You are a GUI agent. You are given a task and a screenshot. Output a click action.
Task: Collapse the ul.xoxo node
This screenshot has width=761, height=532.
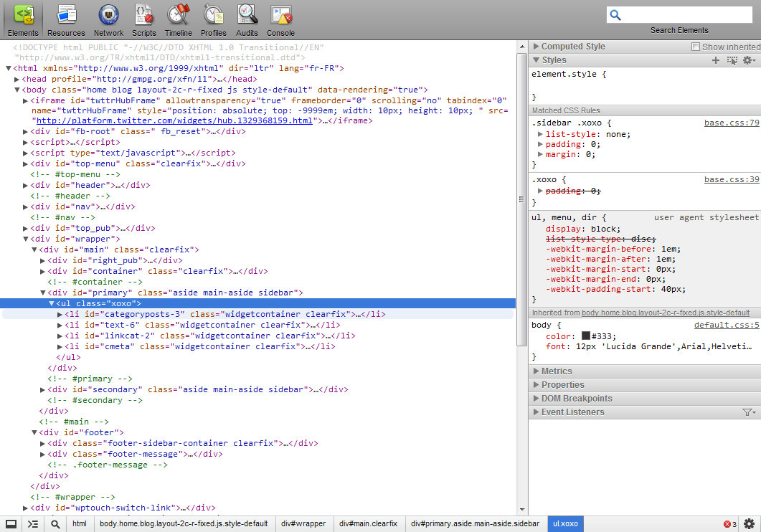(x=52, y=303)
